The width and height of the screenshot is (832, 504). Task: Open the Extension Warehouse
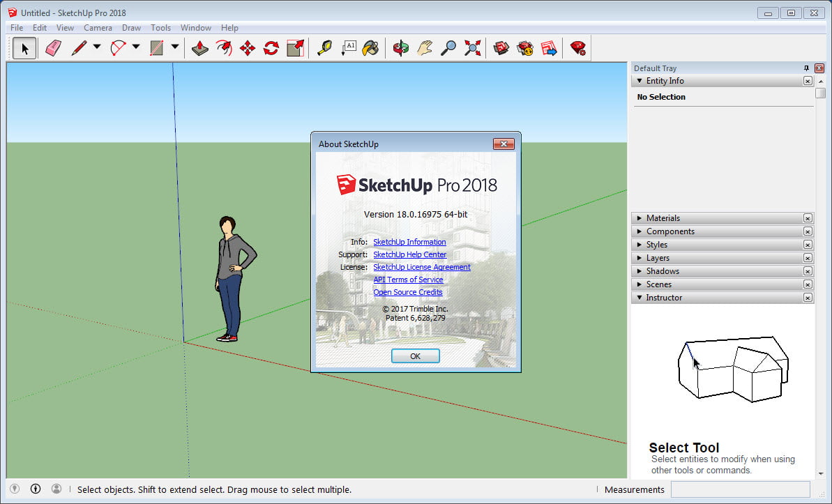pos(524,48)
